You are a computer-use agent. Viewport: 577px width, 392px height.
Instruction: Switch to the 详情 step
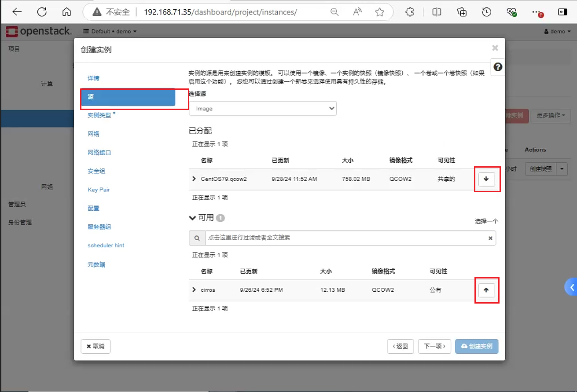[x=93, y=78]
